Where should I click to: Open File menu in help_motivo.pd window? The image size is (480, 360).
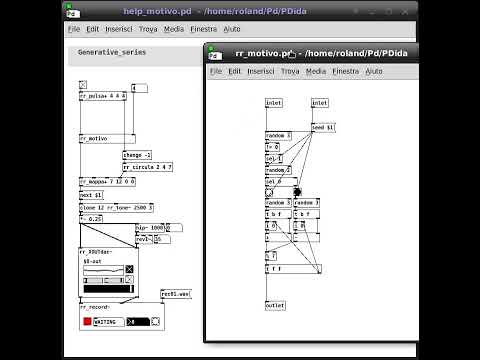(x=74, y=29)
